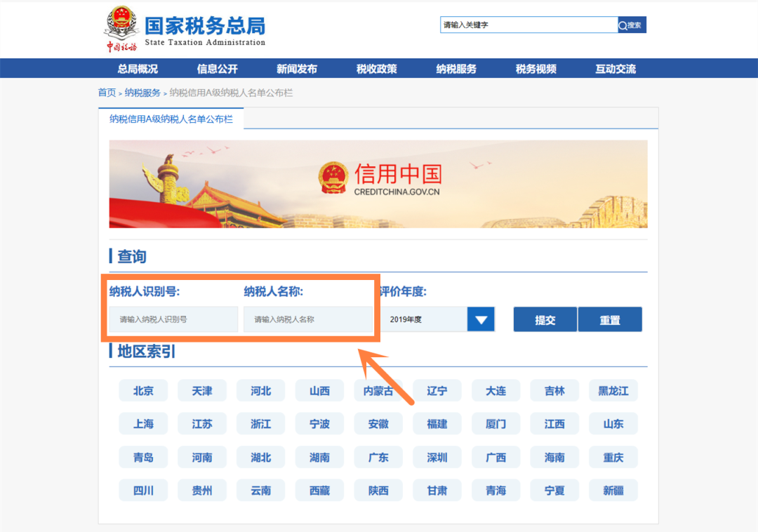
Task: Select region 黑龙江
Action: click(x=613, y=391)
